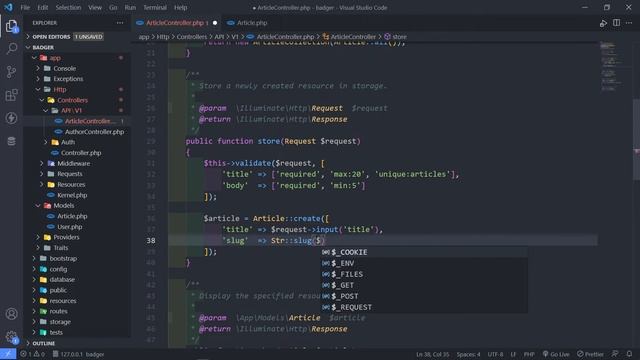The height and width of the screenshot is (360, 640).
Task: Collapse the Controllers folder
Action: (77, 100)
